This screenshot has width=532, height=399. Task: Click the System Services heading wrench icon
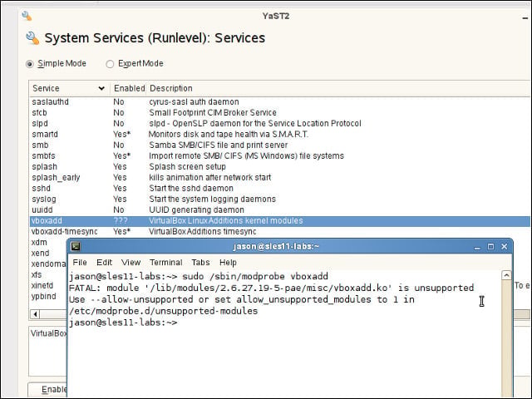tap(33, 38)
